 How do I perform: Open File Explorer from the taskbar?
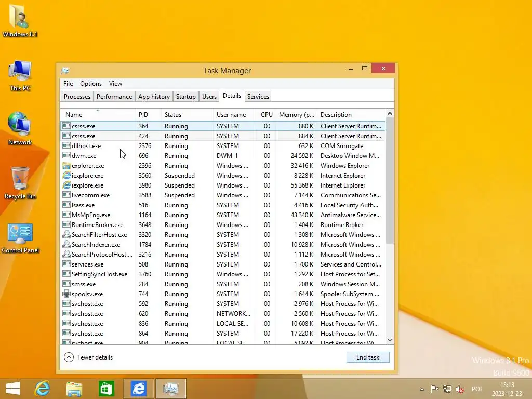coord(74,389)
